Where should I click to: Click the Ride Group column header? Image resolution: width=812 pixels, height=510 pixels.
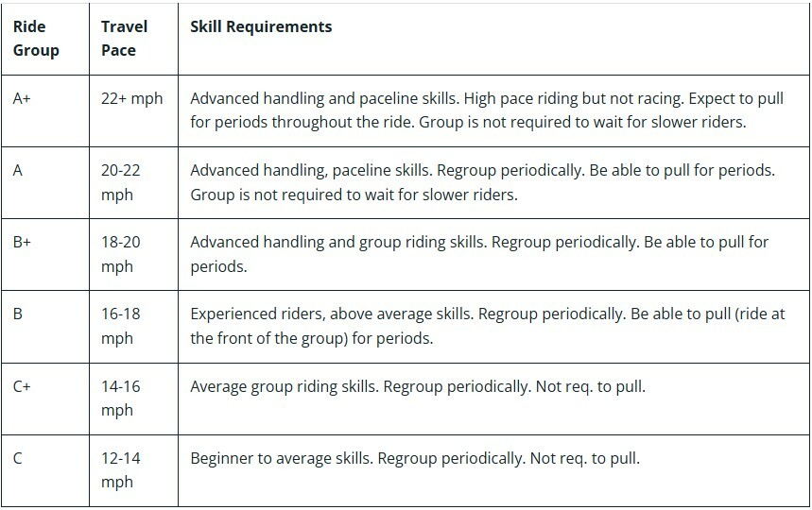point(36,39)
